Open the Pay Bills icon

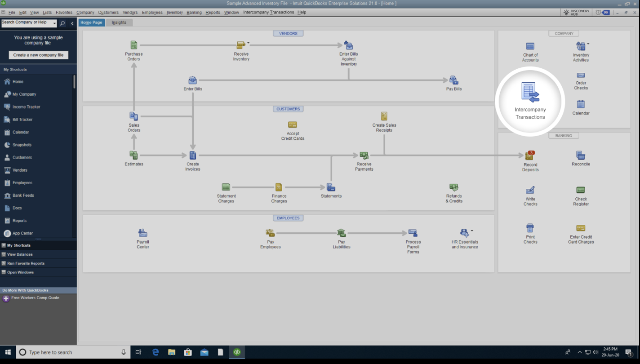tap(454, 80)
